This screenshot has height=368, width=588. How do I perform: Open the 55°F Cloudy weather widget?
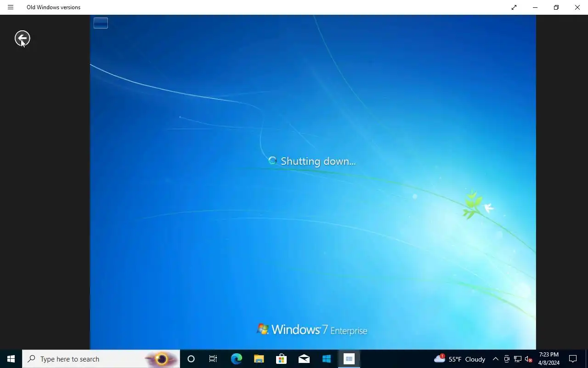coord(459,359)
